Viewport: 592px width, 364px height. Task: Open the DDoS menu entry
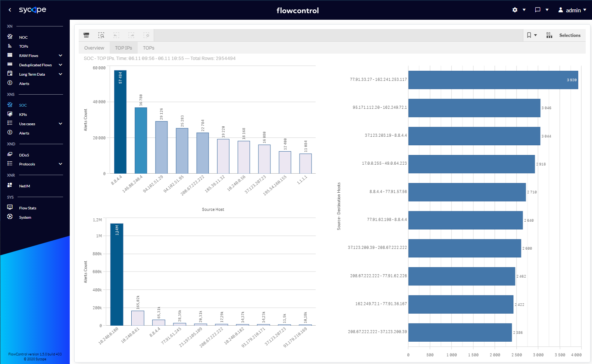pyautogui.click(x=24, y=155)
